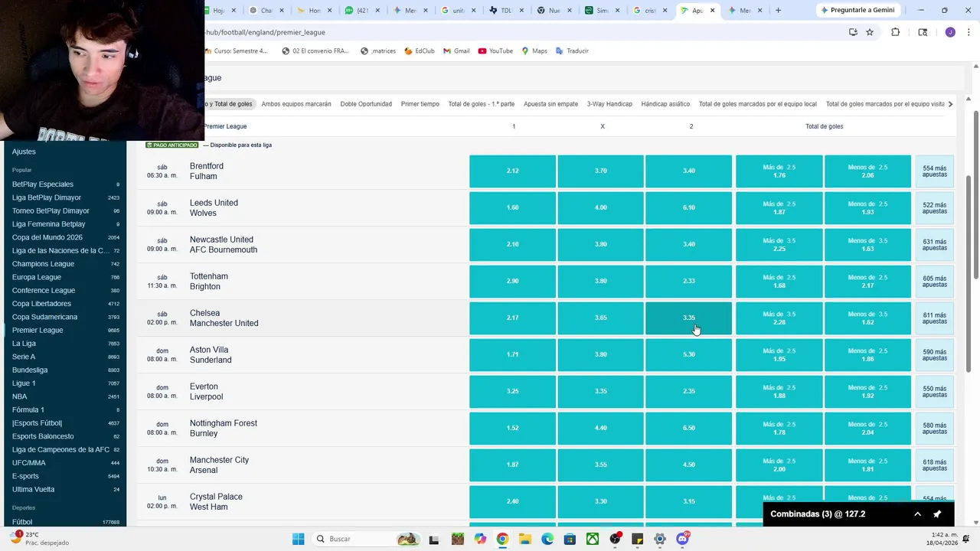Open Aston Villa vs Sunderland match
The height and width of the screenshot is (551, 980).
click(211, 354)
